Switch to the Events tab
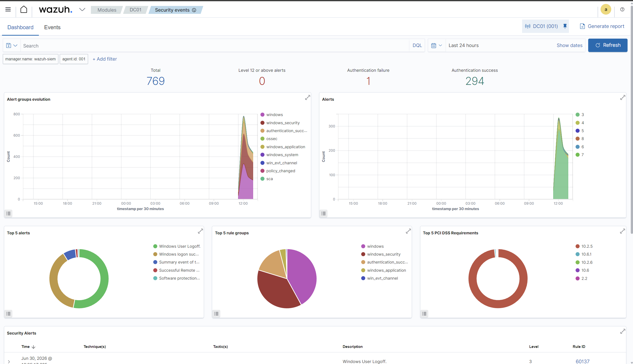Screen dimensions: 633x364 [x=52, y=27]
